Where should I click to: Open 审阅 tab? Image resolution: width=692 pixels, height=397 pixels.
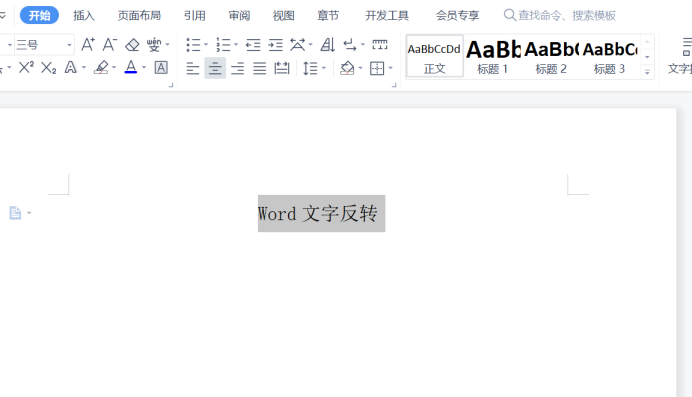239,15
